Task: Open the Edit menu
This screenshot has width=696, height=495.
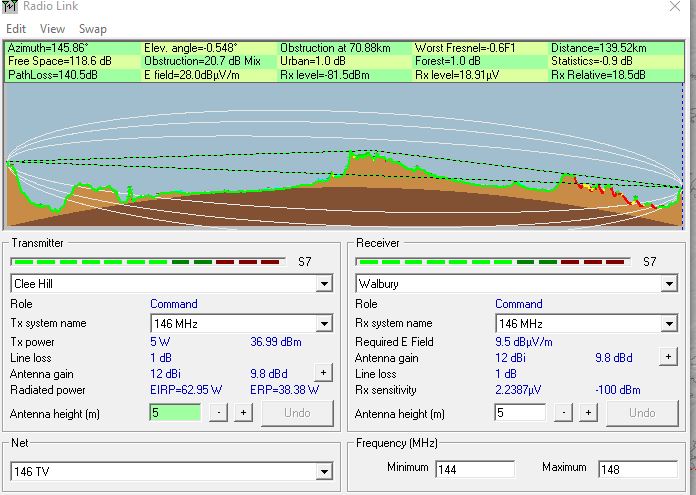Action: pyautogui.click(x=16, y=29)
